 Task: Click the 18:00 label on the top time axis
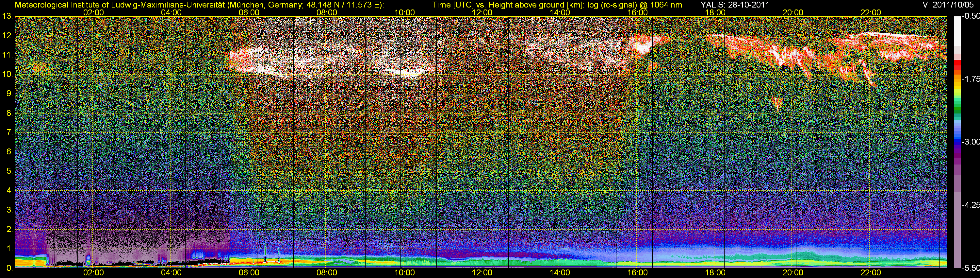[715, 12]
